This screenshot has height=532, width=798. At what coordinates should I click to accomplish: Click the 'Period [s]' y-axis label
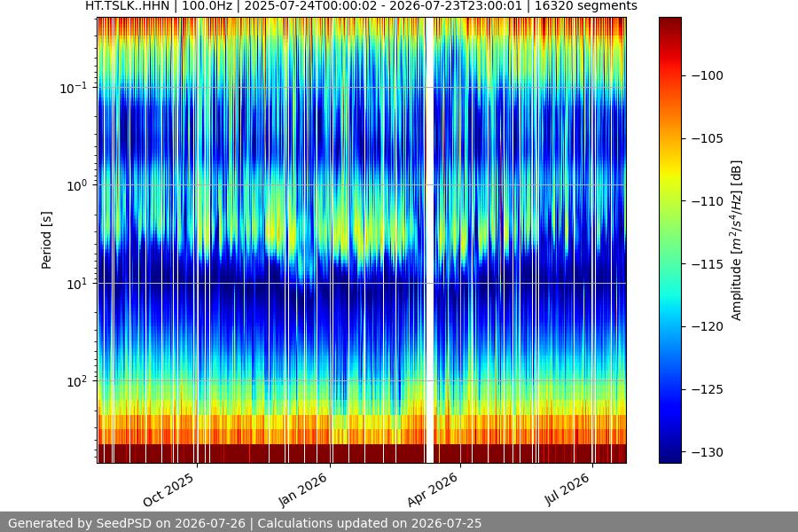[x=46, y=240]
